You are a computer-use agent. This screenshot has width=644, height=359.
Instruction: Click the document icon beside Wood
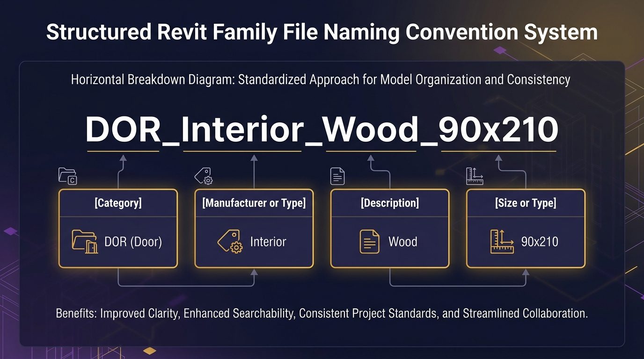pos(369,242)
